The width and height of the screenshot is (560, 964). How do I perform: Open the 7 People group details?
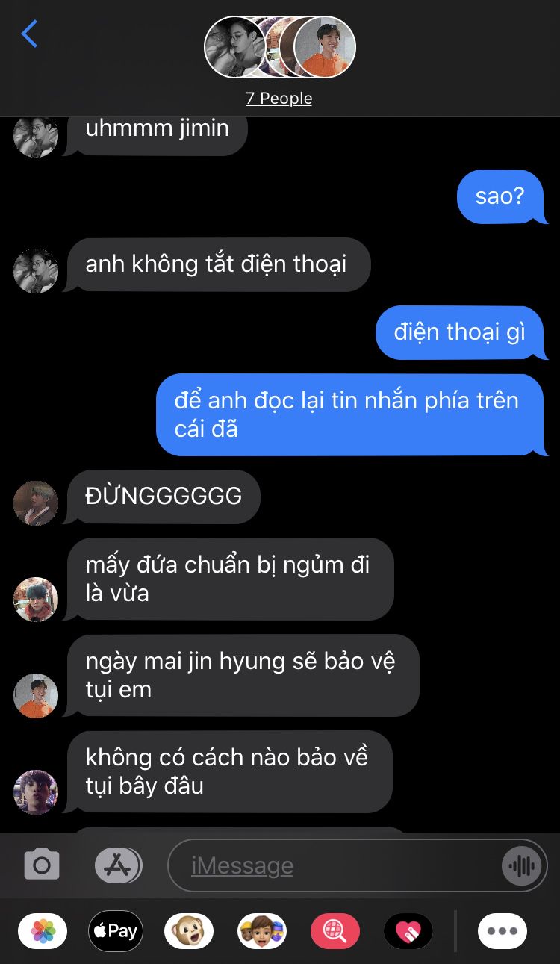point(279,99)
